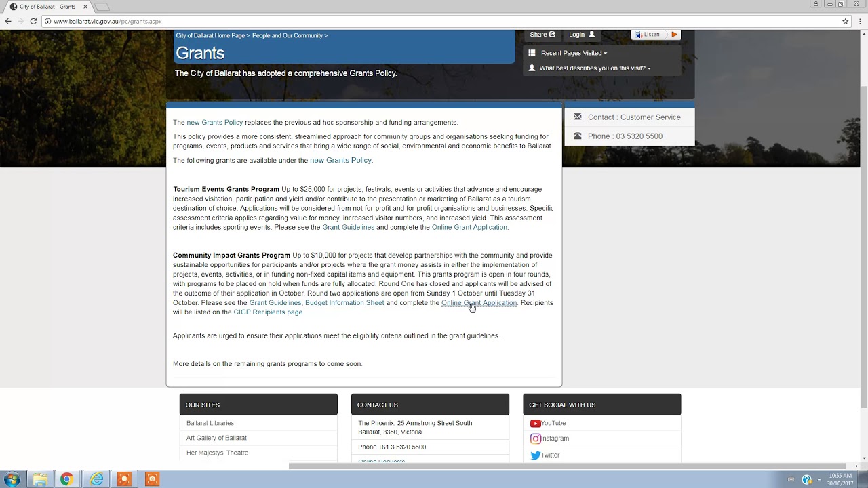868x488 pixels.
Task: Open Her Majesty's Theatre link
Action: coord(217,453)
